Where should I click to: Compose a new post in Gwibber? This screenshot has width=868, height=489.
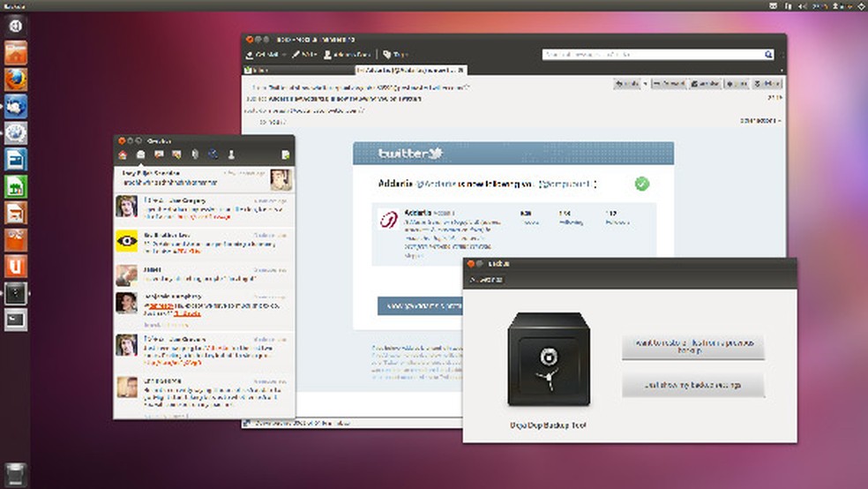coord(286,155)
